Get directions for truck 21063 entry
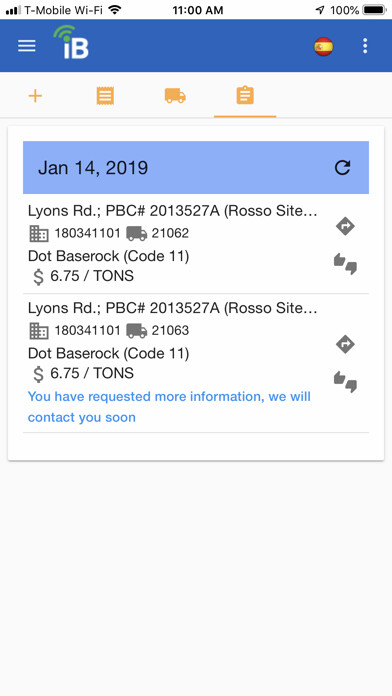This screenshot has width=392, height=696. coord(345,344)
